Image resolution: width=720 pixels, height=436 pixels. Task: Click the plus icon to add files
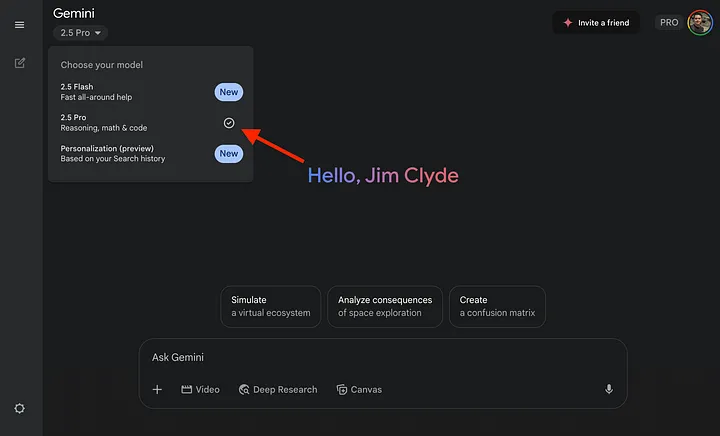click(157, 389)
